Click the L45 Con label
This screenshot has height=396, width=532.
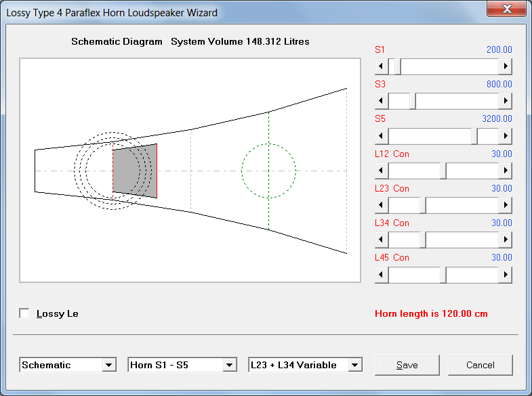pos(392,257)
